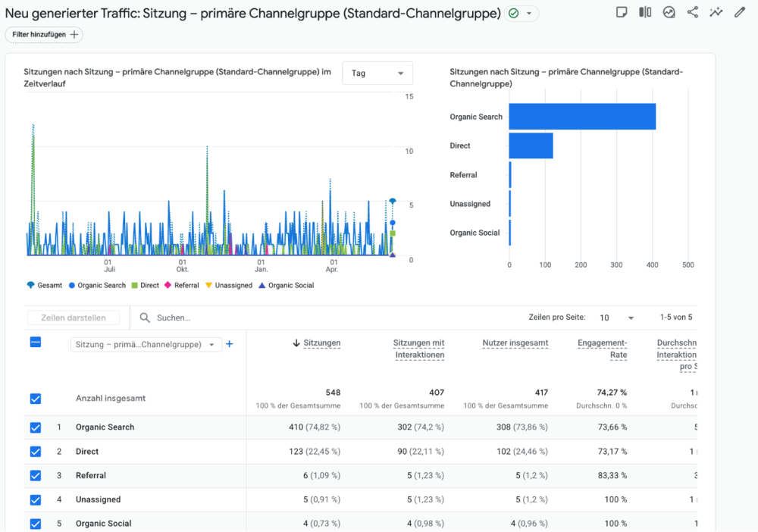The height and width of the screenshot is (532, 758).
Task: Open the circular trend-line insights icon
Action: [x=669, y=13]
